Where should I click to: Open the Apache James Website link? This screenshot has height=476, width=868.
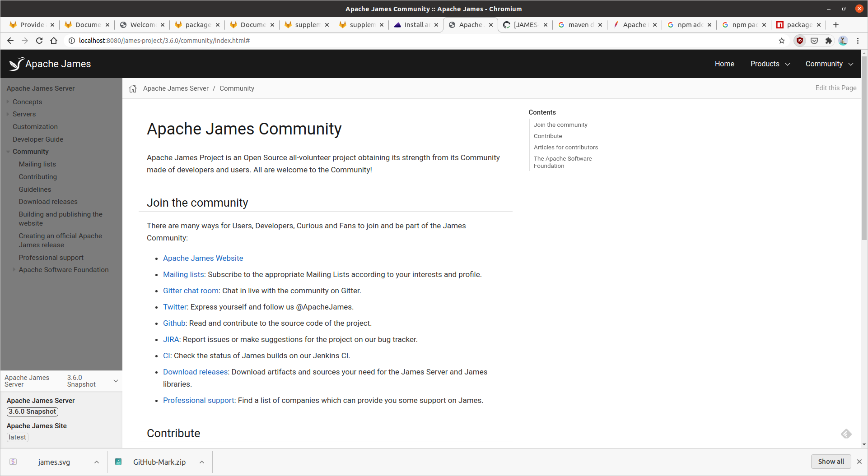pos(203,258)
